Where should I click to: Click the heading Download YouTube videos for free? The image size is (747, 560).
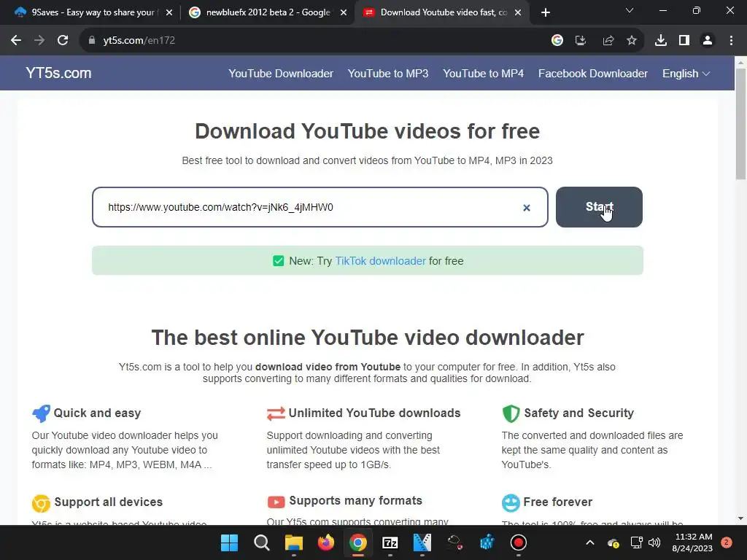(368, 131)
